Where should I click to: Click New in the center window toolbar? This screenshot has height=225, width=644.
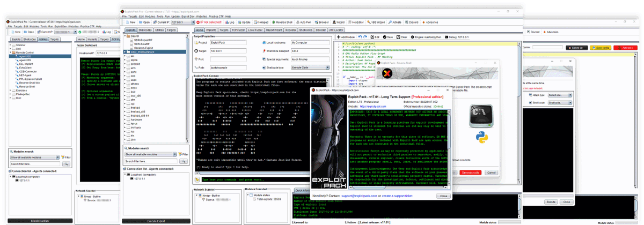coord(130,22)
